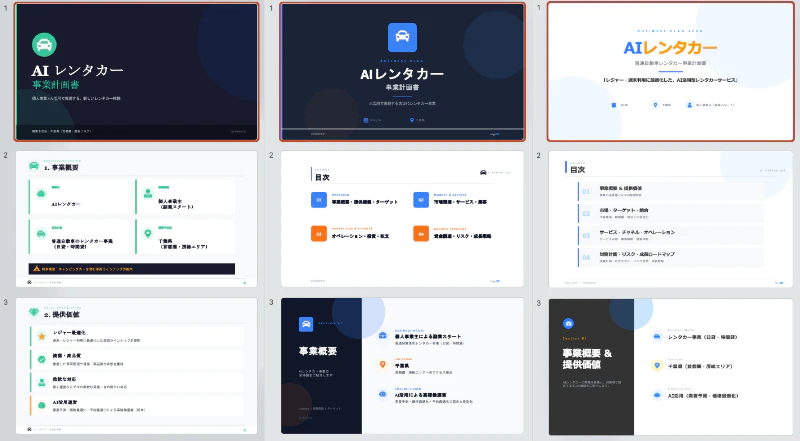This screenshot has width=800, height=441.
Task: Click the green car icon beside 1. 事業概要 heading
Action: [x=34, y=165]
